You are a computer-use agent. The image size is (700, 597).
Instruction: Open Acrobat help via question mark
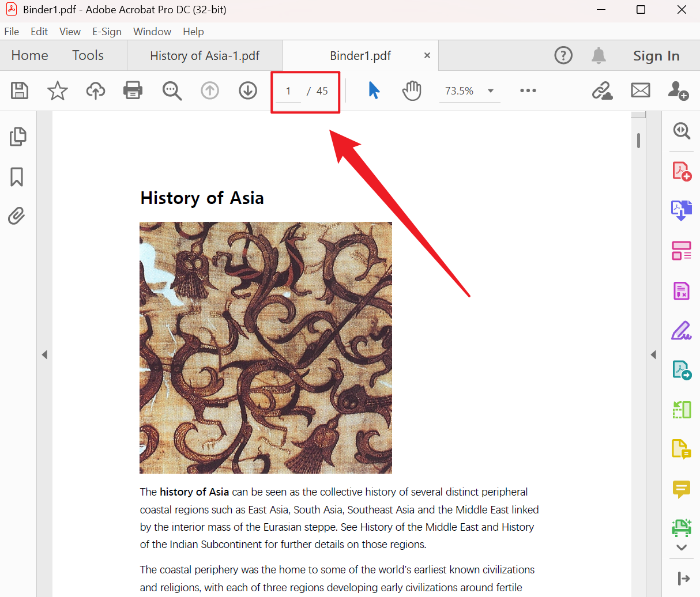[563, 55]
